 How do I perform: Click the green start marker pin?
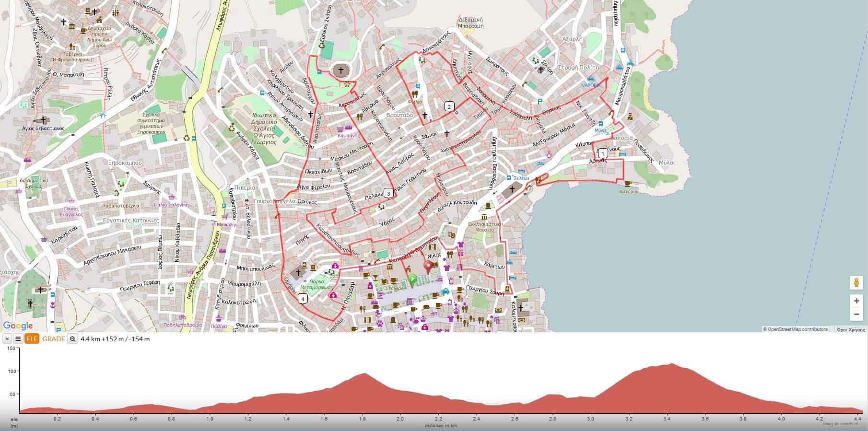411,280
